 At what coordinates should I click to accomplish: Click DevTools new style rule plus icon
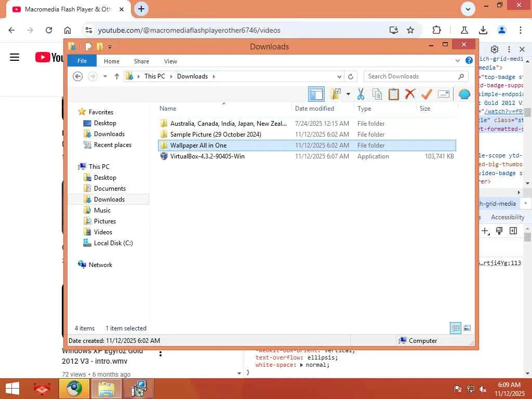pyautogui.click(x=485, y=231)
